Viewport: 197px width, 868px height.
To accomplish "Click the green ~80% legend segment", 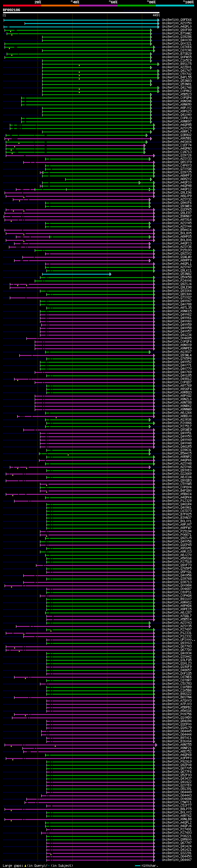I will (137, 6).
